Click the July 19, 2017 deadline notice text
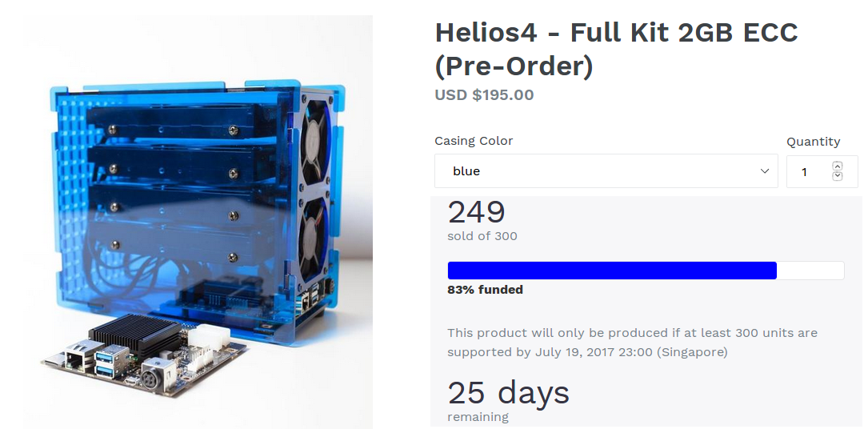 632,342
